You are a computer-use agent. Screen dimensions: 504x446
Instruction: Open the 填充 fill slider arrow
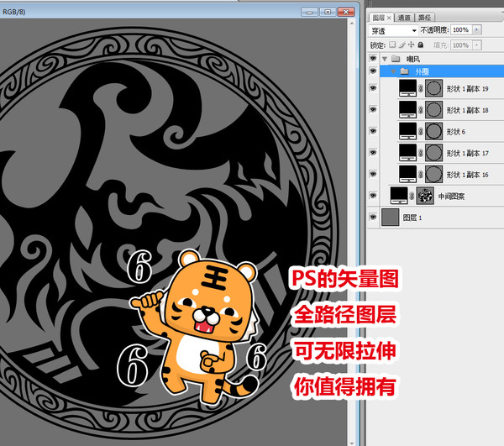click(476, 45)
